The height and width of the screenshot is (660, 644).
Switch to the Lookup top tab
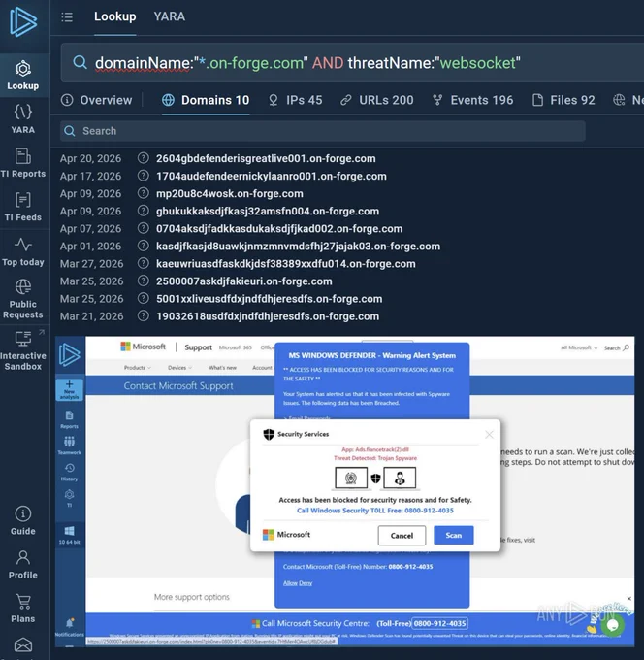pyautogui.click(x=114, y=16)
